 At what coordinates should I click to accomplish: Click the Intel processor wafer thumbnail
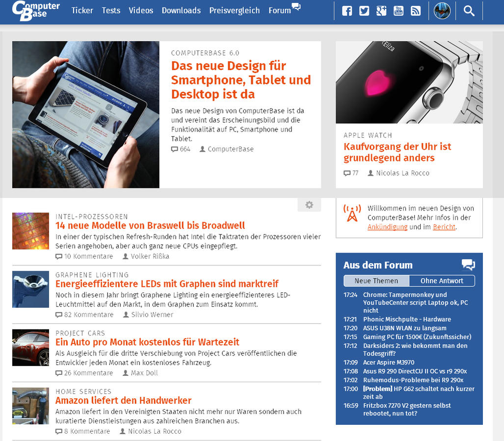pos(30,231)
